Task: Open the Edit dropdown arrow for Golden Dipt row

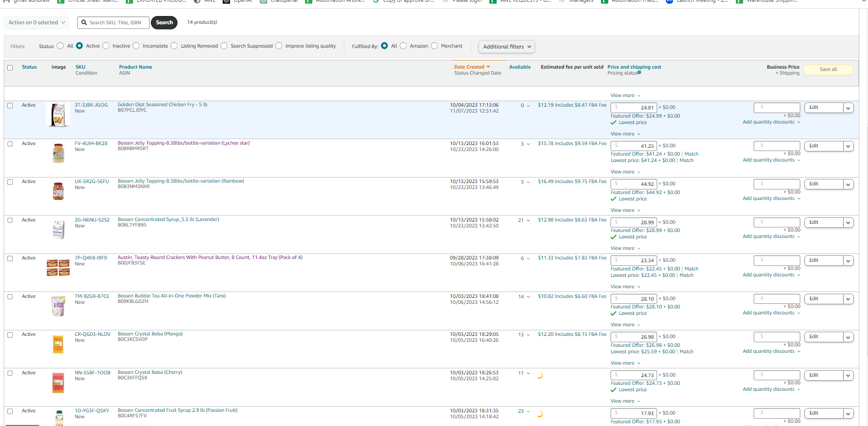Action: pyautogui.click(x=848, y=108)
